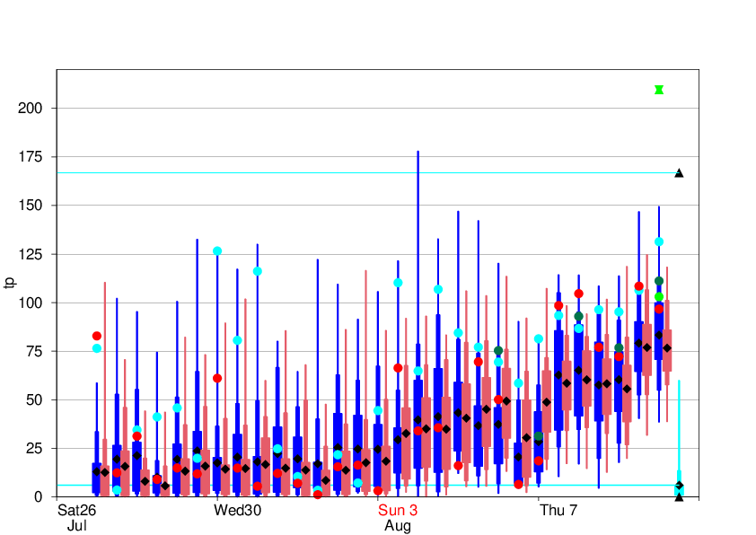Select the "Sat26" date label

[76, 510]
